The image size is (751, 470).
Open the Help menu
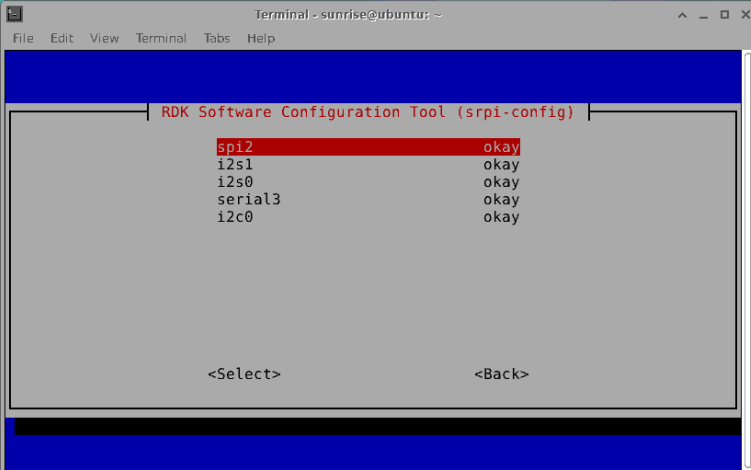click(x=261, y=38)
